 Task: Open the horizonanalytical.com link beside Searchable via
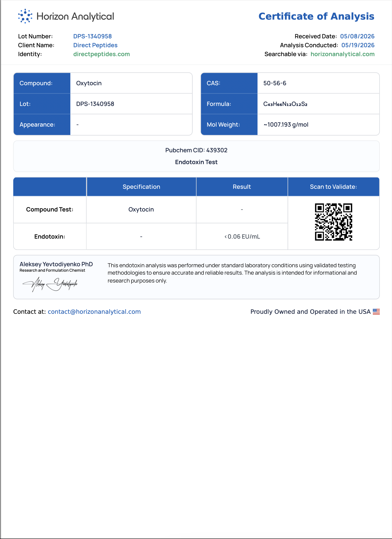(342, 54)
